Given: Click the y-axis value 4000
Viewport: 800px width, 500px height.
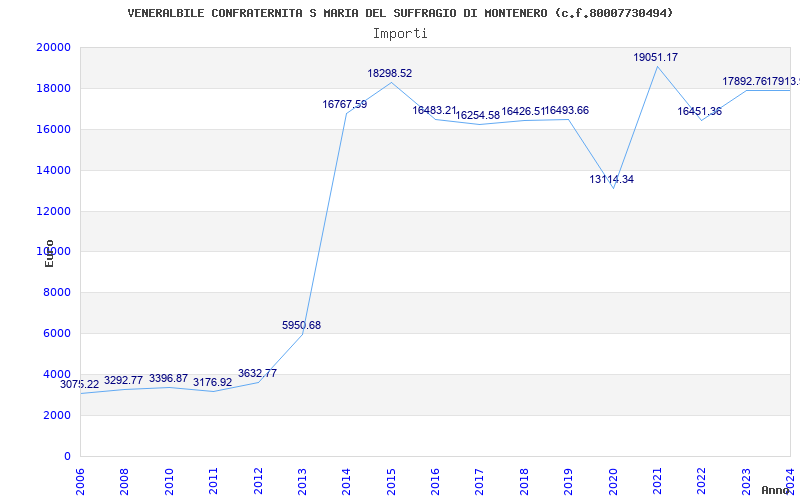Looking at the screenshot, I should click(57, 374).
